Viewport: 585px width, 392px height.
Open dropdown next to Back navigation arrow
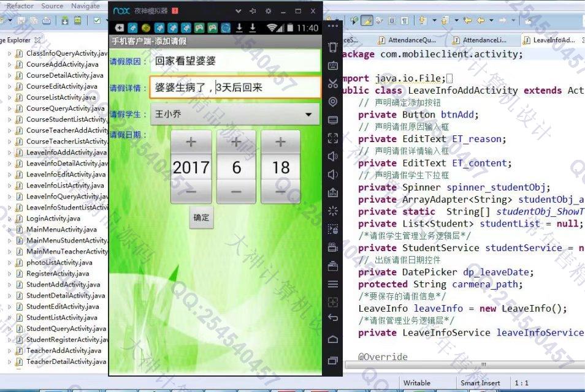pos(491,20)
